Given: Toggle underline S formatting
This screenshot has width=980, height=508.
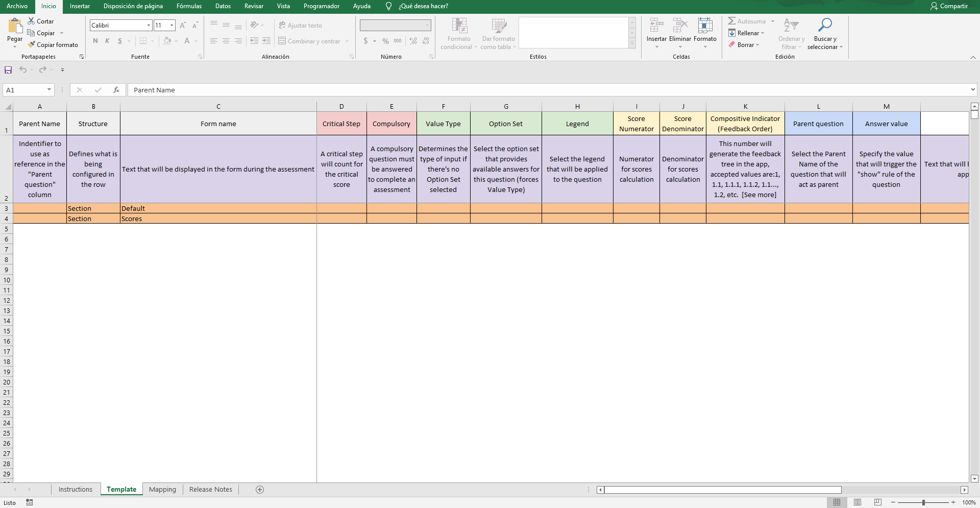Looking at the screenshot, I should click(120, 41).
